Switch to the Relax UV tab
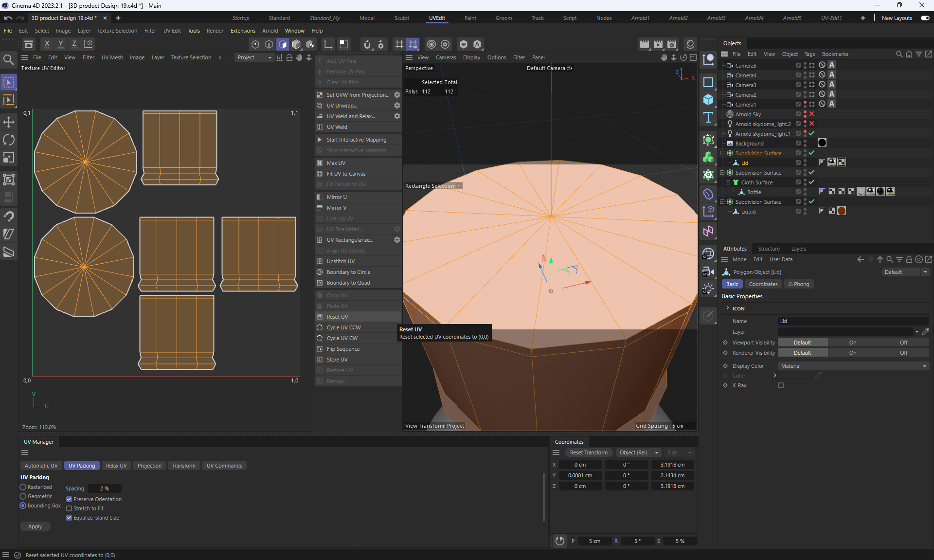934x560 pixels. pyautogui.click(x=116, y=466)
